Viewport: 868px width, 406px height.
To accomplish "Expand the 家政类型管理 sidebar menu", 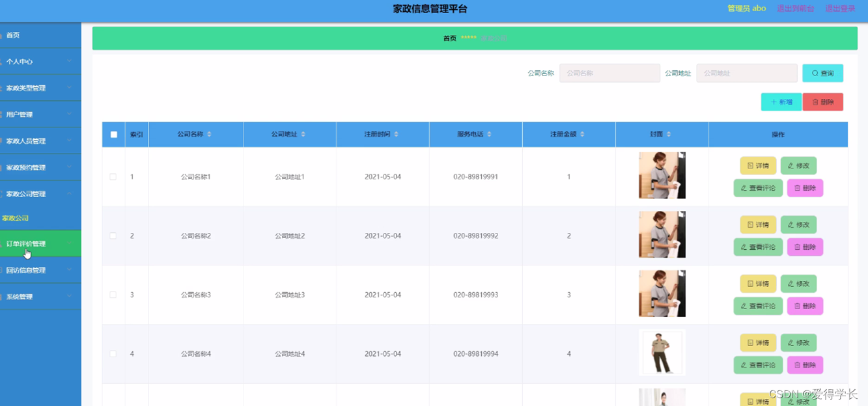I will coord(40,88).
